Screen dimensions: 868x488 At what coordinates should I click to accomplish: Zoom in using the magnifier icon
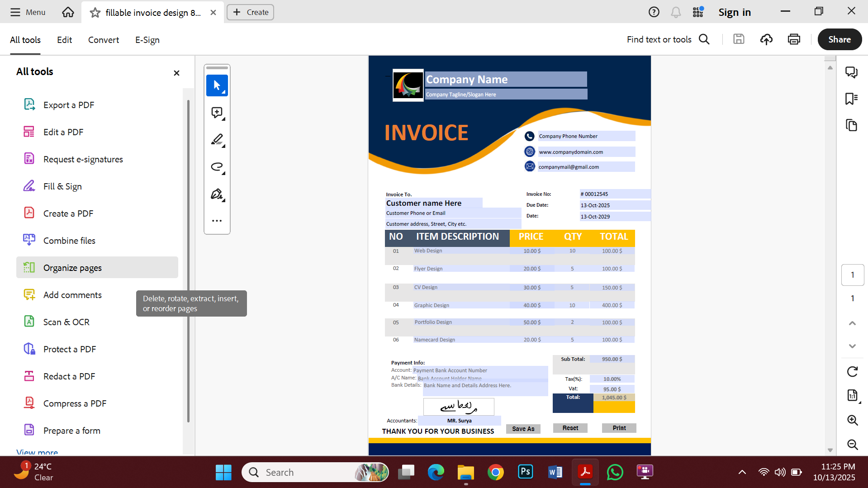[853, 420]
